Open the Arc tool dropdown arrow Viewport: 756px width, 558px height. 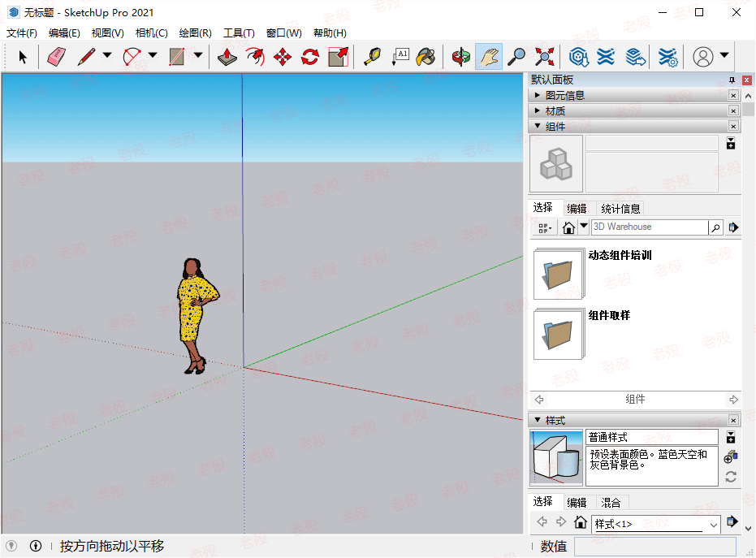[x=153, y=55]
